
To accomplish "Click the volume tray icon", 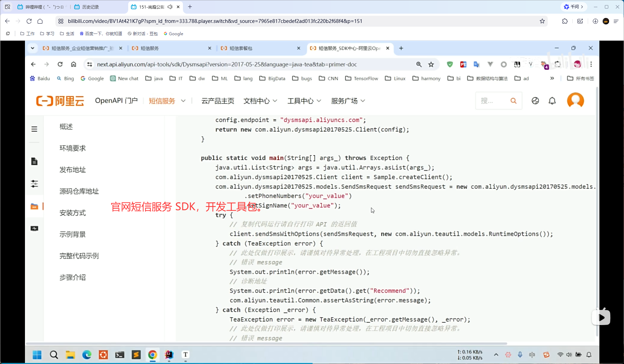I will point(569,355).
